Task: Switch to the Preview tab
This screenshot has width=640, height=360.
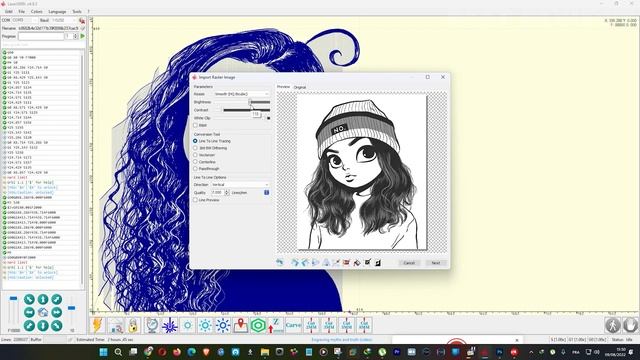Action: [x=283, y=87]
